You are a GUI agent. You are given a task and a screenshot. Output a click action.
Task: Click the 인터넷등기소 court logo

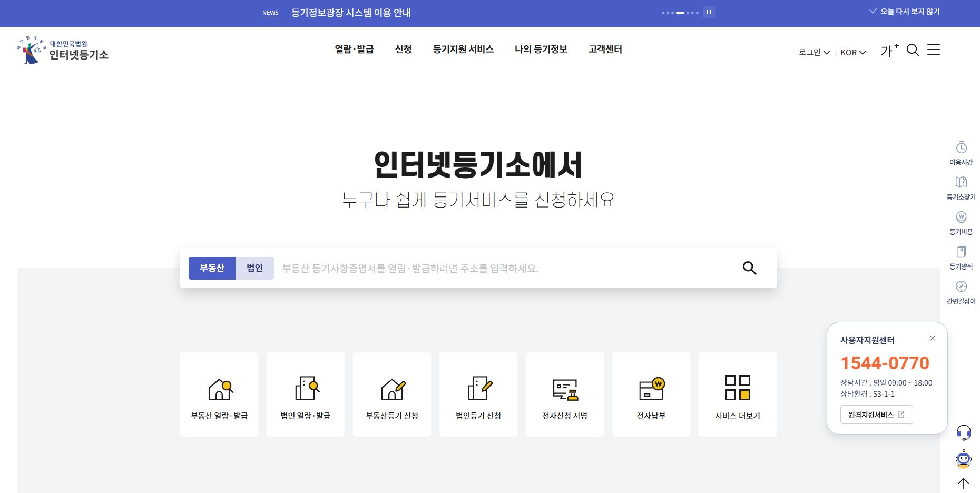tap(63, 50)
